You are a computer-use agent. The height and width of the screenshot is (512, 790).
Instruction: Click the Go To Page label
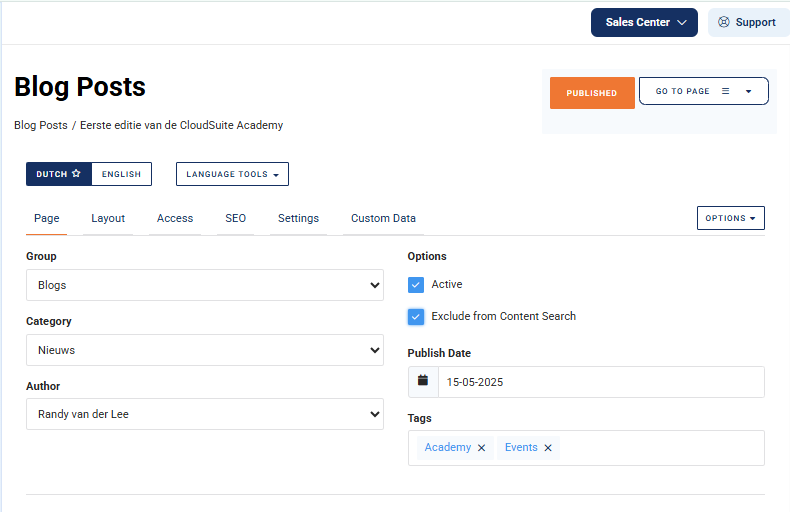coord(682,91)
